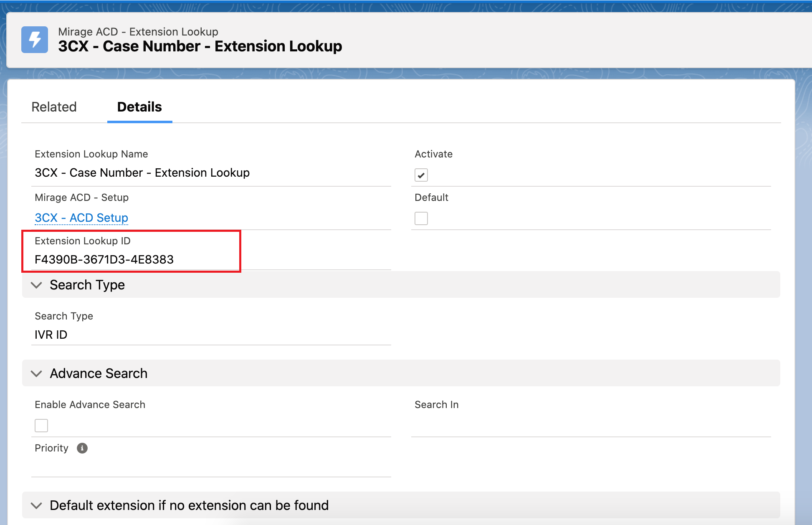812x525 pixels.
Task: Click the Search In field label
Action: click(437, 405)
